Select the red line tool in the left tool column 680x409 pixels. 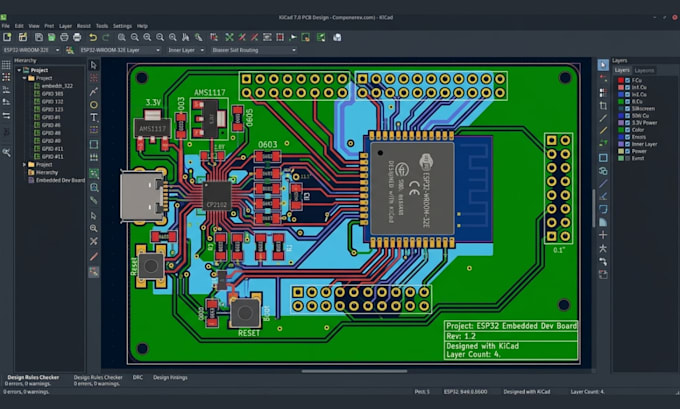94,256
